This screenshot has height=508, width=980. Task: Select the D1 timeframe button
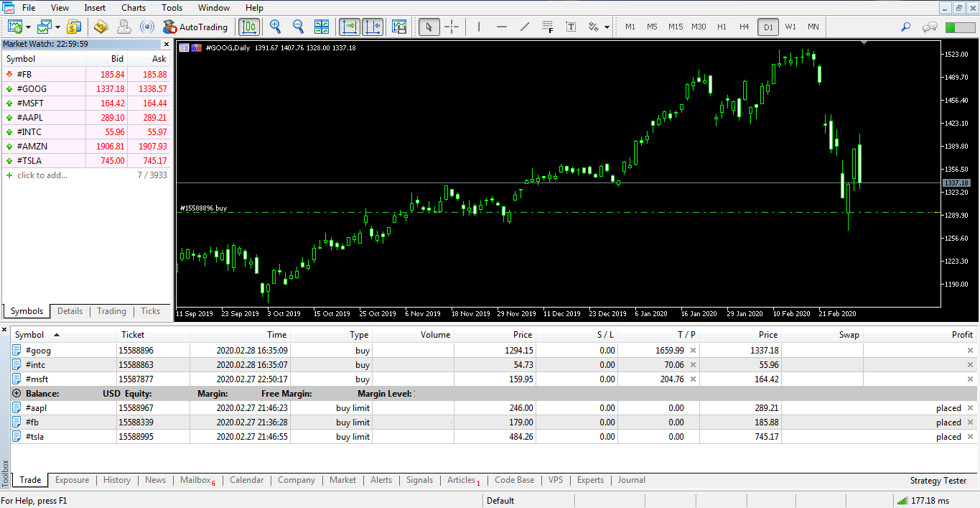pyautogui.click(x=768, y=27)
